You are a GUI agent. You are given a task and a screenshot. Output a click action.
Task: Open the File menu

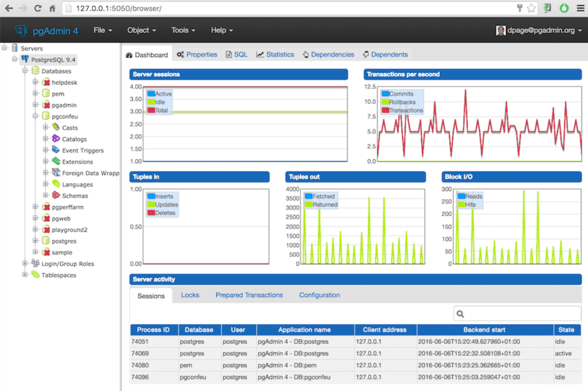pos(102,30)
